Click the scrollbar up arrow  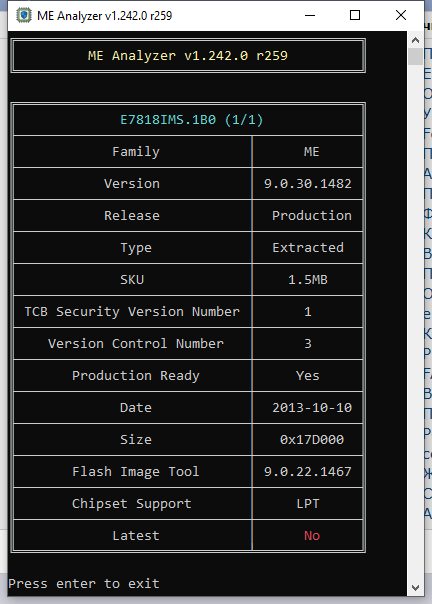tap(415, 40)
